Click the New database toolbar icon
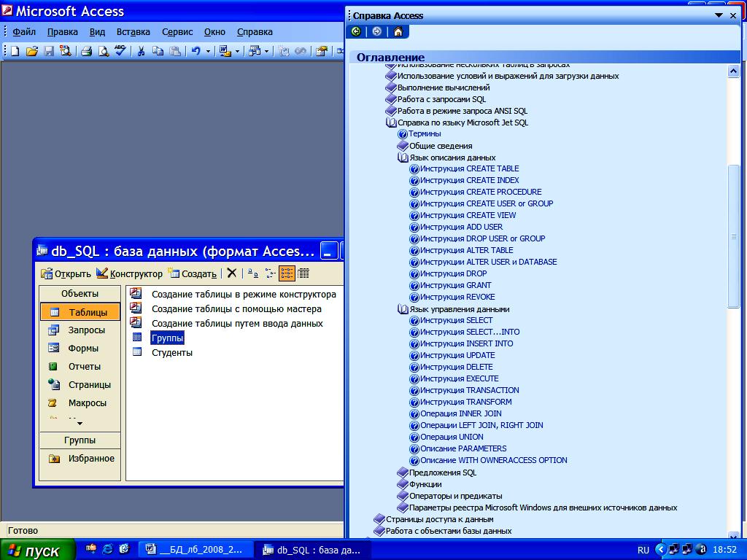 [15, 51]
